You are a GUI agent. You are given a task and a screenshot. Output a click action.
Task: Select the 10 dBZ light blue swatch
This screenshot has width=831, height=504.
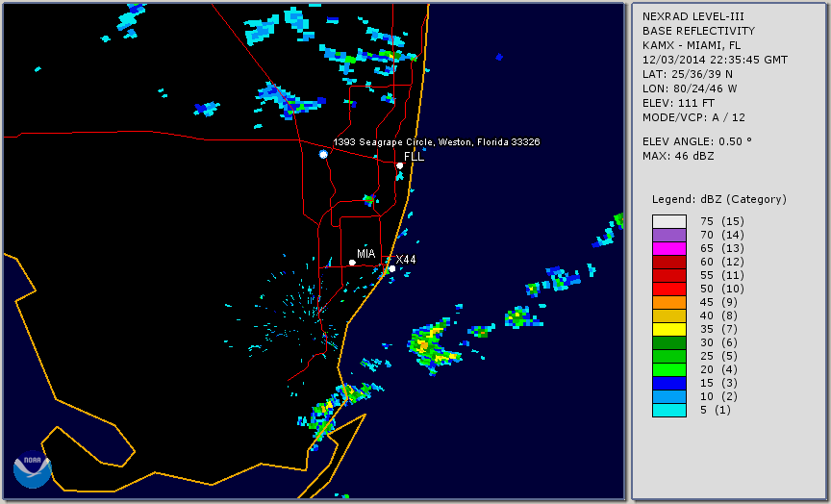tap(668, 397)
